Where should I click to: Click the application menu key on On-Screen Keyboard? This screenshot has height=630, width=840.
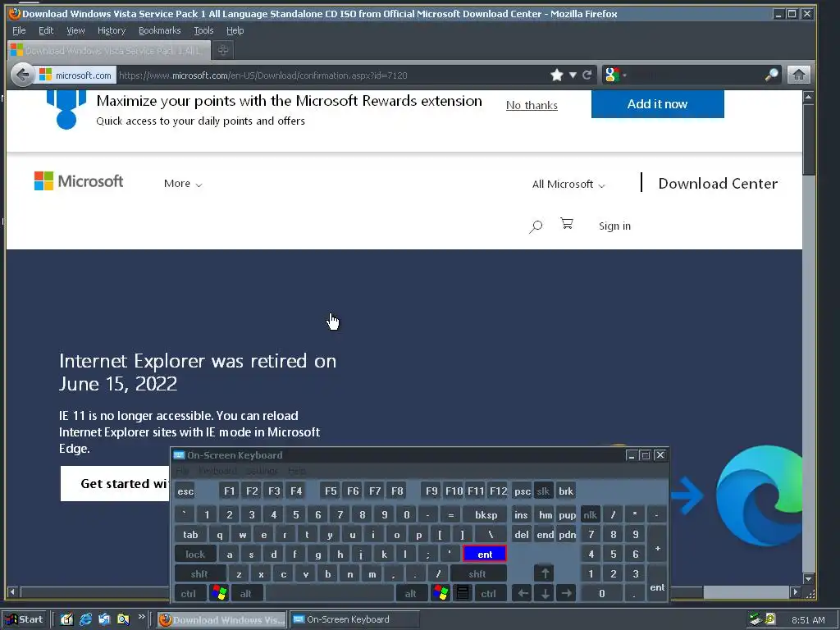pos(463,593)
